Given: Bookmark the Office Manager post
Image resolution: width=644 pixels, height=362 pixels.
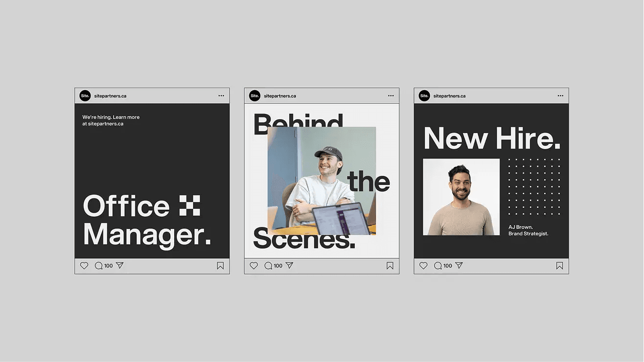Looking at the screenshot, I should point(220,266).
